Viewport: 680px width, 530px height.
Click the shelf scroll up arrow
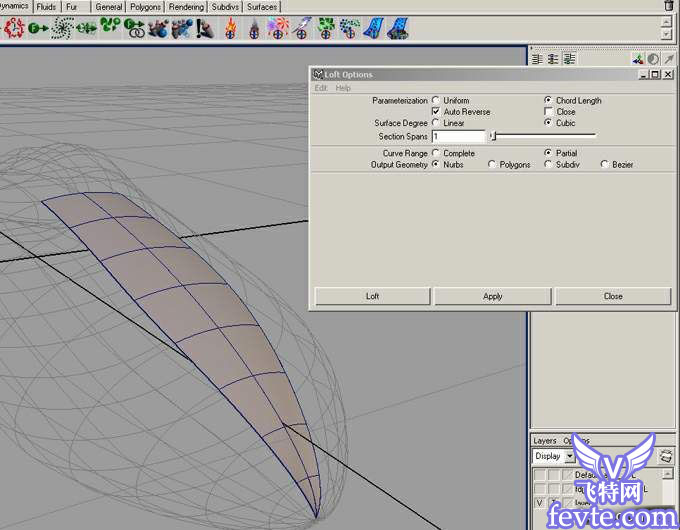(x=667, y=21)
